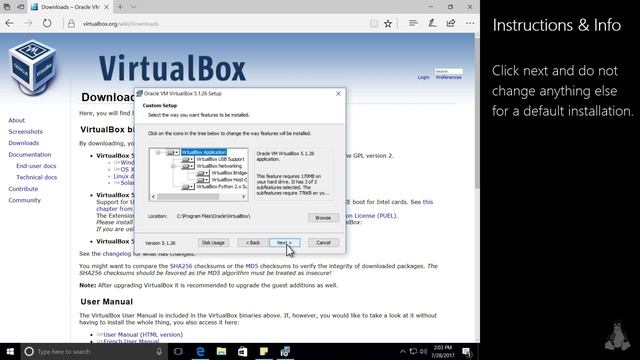Click the Set these tabs aside icon
The height and width of the screenshot is (360, 640).
(x=20, y=7)
